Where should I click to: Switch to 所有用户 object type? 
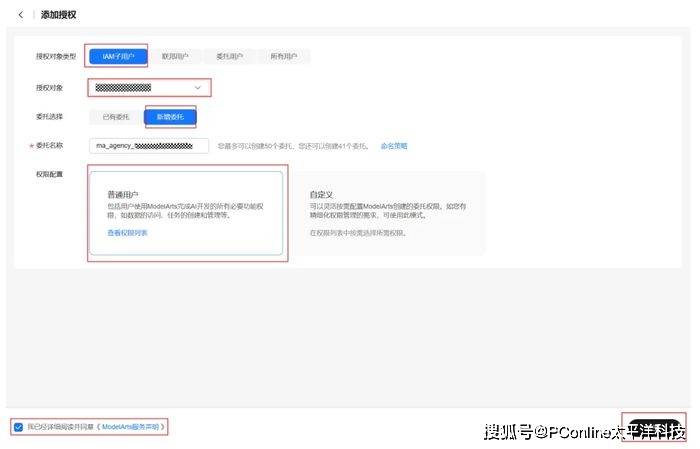click(283, 56)
